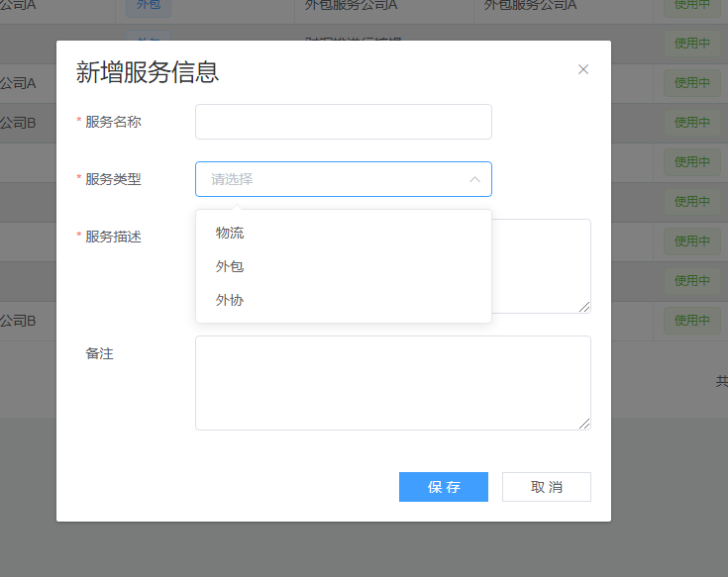728x577 pixels.
Task: Click the resize handle of the 备注 textarea
Action: pos(584,424)
